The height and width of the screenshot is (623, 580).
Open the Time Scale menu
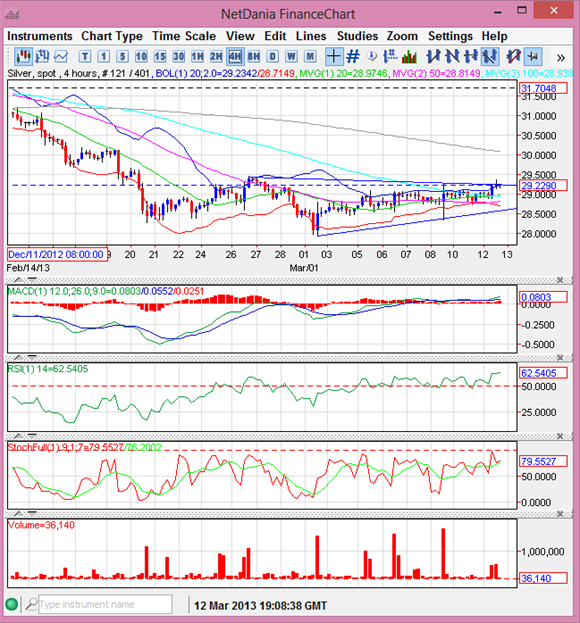click(x=184, y=36)
